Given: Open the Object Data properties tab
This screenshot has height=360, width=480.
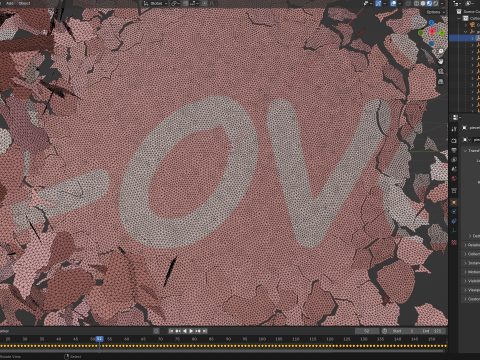Looking at the screenshot, I should [x=454, y=230].
